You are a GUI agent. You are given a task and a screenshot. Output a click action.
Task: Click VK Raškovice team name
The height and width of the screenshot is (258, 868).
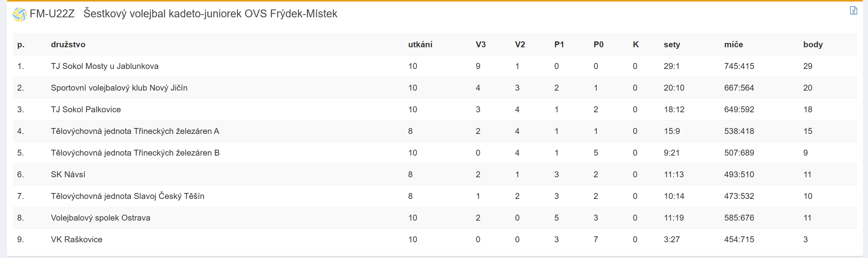77,239
